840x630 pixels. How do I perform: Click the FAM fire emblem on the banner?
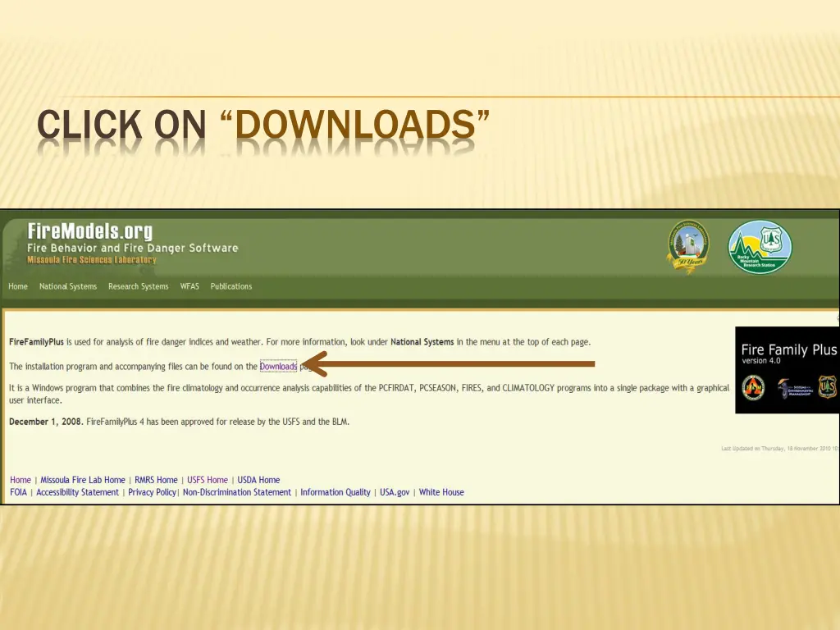(x=753, y=386)
